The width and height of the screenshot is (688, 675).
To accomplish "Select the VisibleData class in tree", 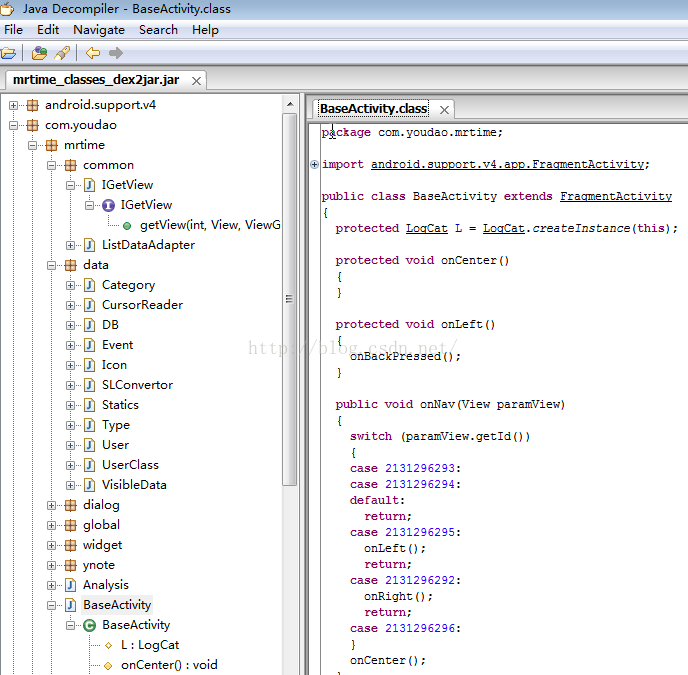I will click(x=134, y=485).
